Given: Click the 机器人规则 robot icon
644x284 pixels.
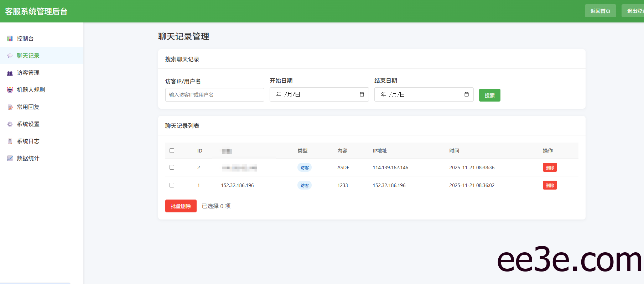Looking at the screenshot, I should coord(10,90).
